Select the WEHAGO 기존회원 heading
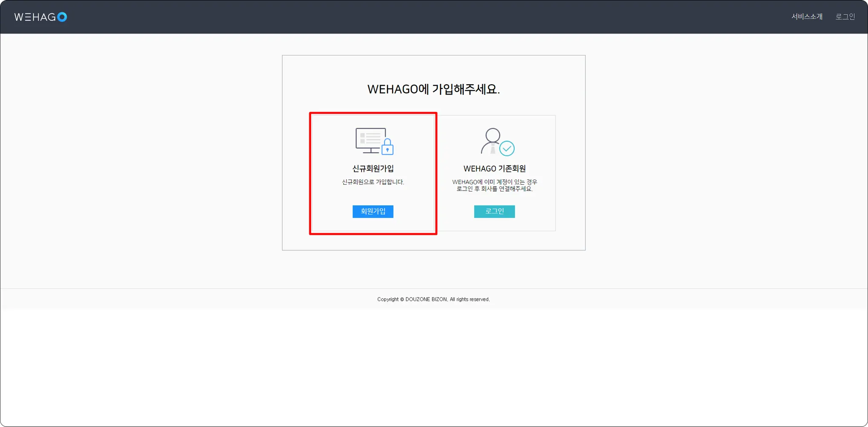 coord(495,169)
